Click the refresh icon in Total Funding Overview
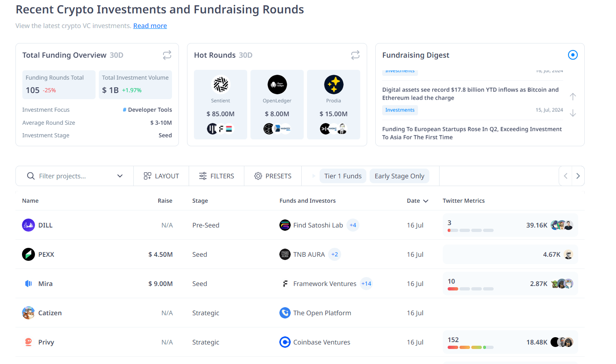616x364 pixels. coord(167,55)
